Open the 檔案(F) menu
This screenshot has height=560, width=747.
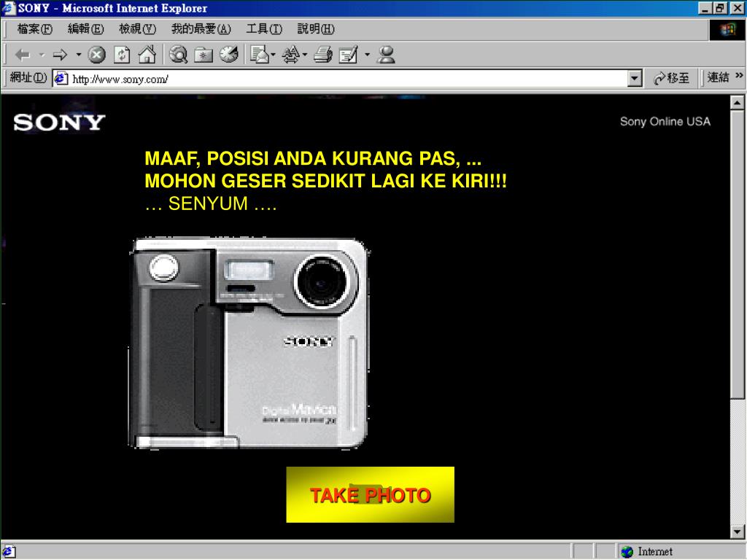point(35,29)
